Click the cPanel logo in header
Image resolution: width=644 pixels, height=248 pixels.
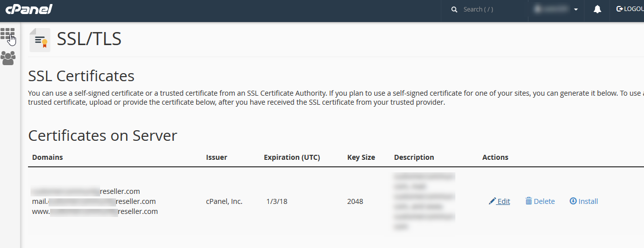[29, 9]
